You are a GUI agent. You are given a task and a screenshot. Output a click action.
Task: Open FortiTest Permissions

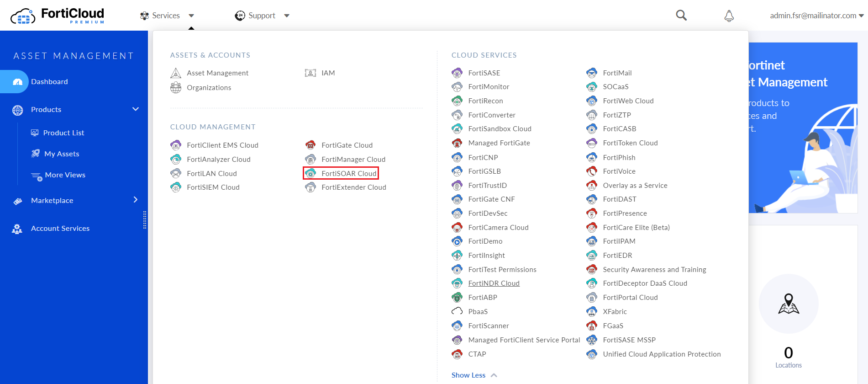[502, 270]
